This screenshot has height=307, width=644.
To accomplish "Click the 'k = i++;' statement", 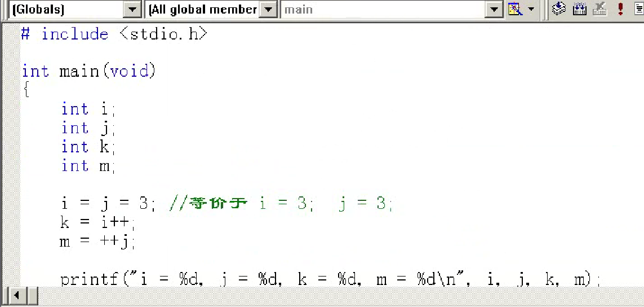I will pyautogui.click(x=97, y=222).
